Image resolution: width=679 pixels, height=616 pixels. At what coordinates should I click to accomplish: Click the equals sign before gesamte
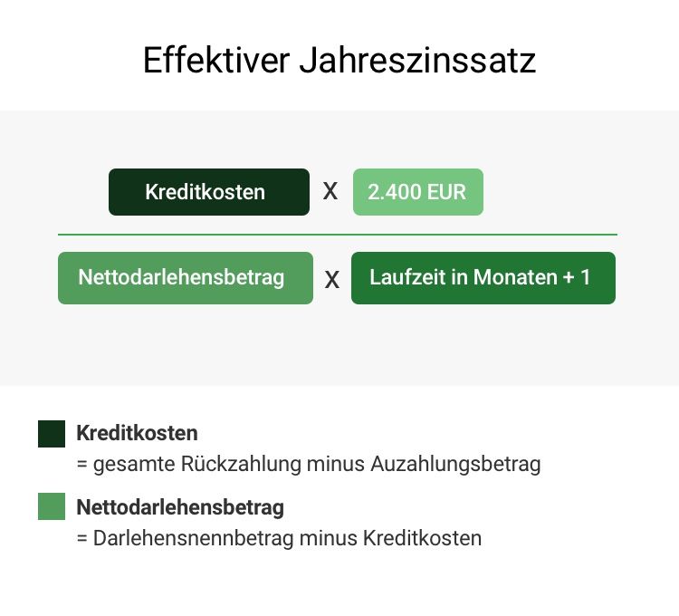pyautogui.click(x=81, y=465)
